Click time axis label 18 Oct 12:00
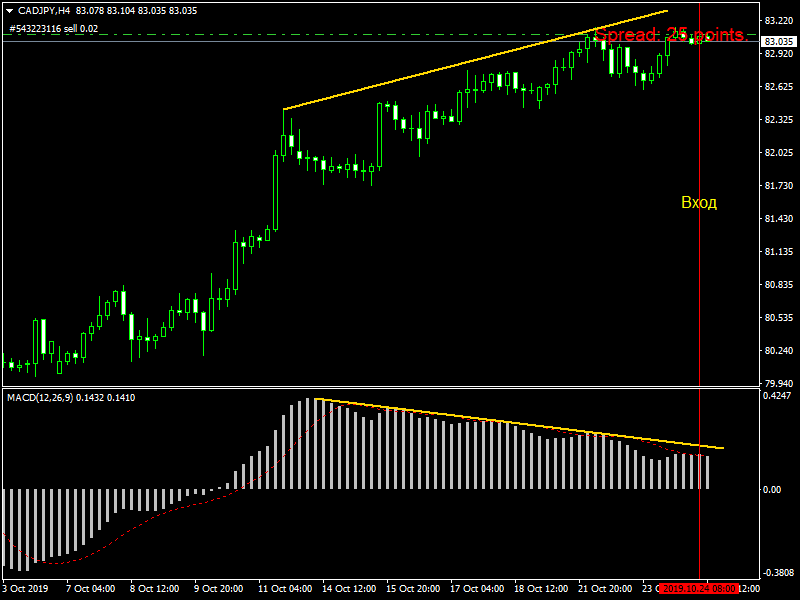 (x=541, y=589)
